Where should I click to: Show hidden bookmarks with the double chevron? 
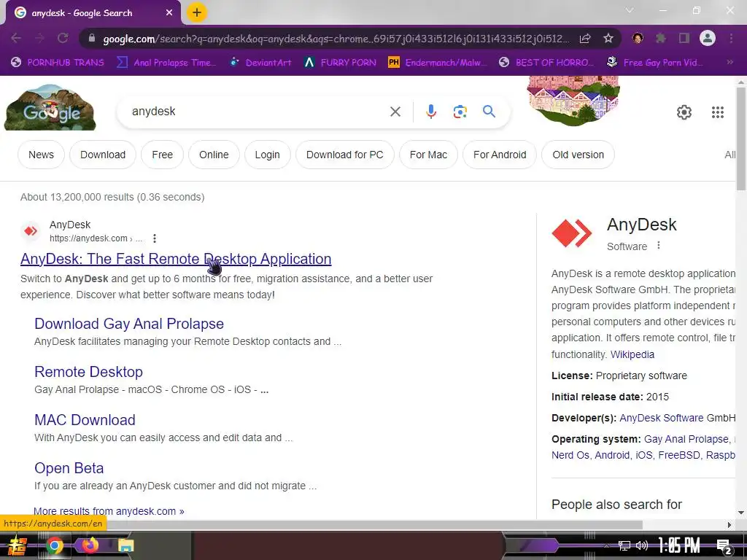tap(729, 63)
